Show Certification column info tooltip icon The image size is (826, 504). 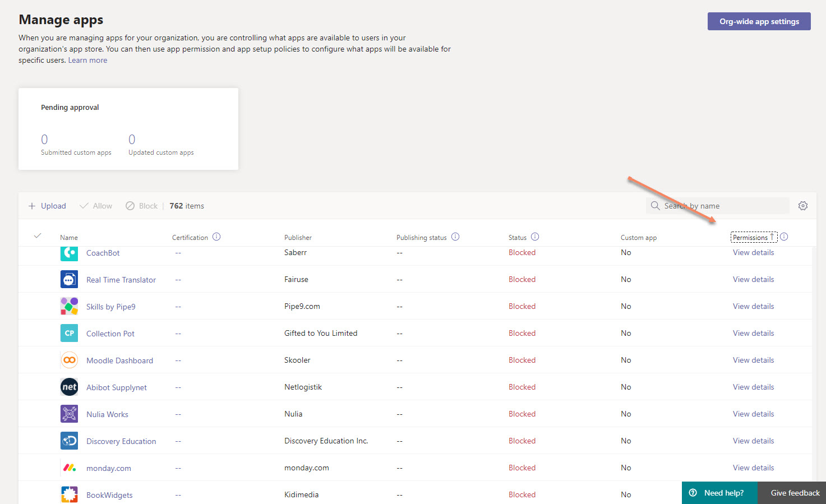pos(216,237)
